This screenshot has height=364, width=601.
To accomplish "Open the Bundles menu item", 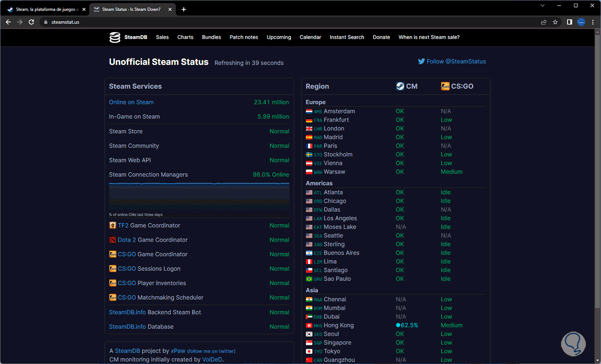I will click(x=211, y=37).
